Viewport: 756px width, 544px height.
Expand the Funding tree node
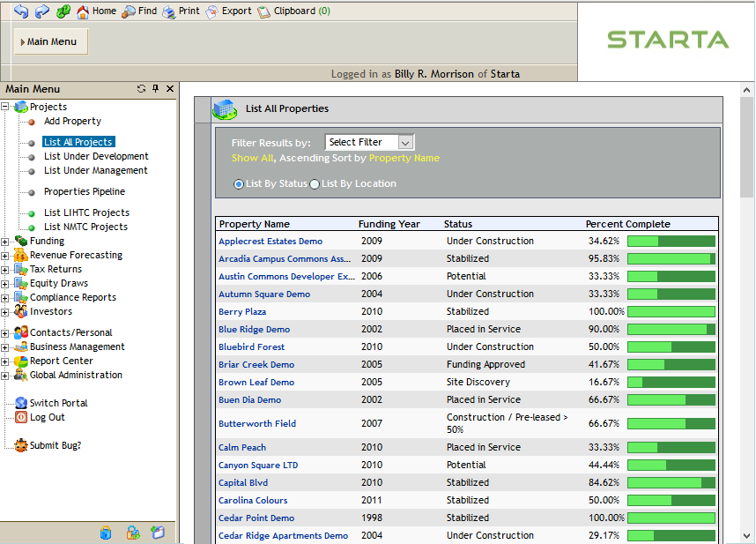click(x=5, y=241)
